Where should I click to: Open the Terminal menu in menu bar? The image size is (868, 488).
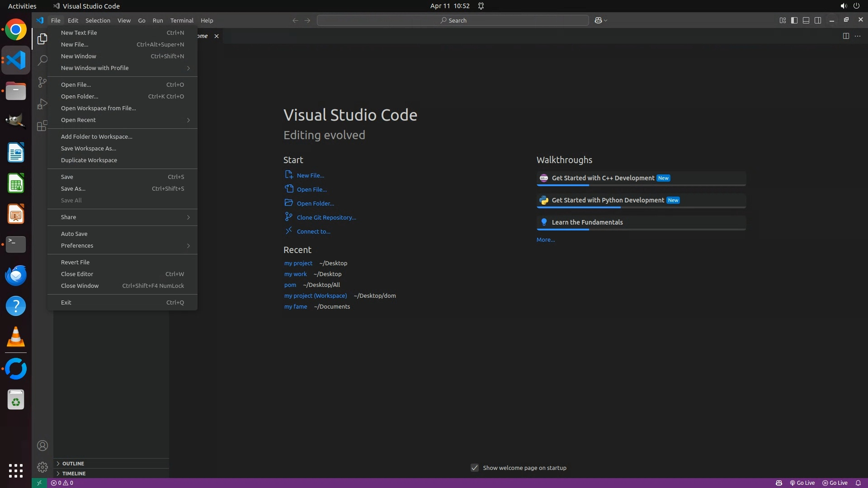(181, 20)
